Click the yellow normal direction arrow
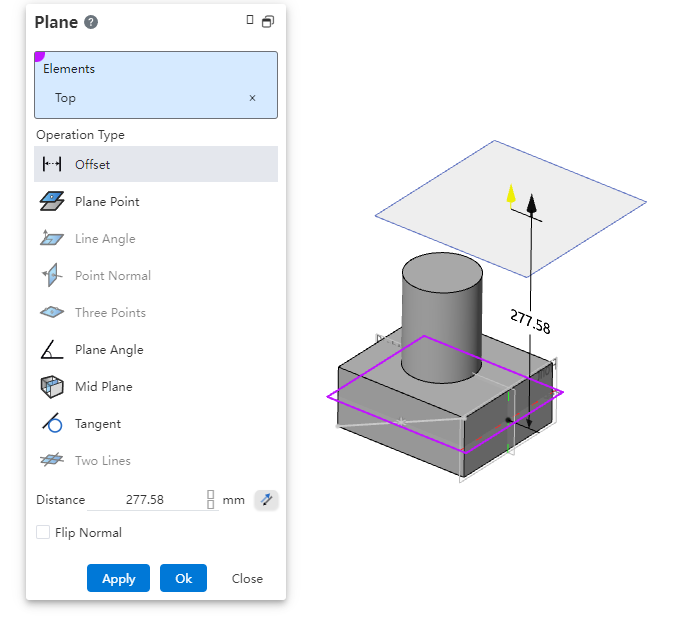Screen dimensions: 677x644 tap(511, 194)
